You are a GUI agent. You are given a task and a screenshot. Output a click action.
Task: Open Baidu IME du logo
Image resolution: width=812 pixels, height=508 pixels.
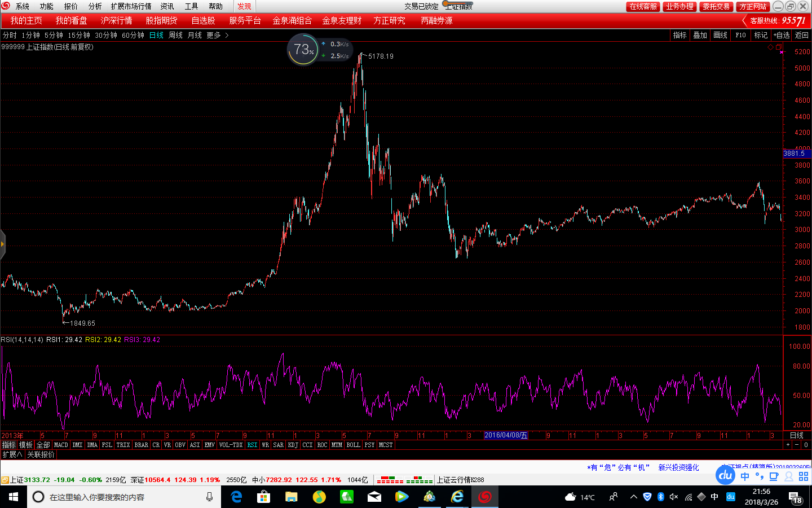[x=725, y=476]
